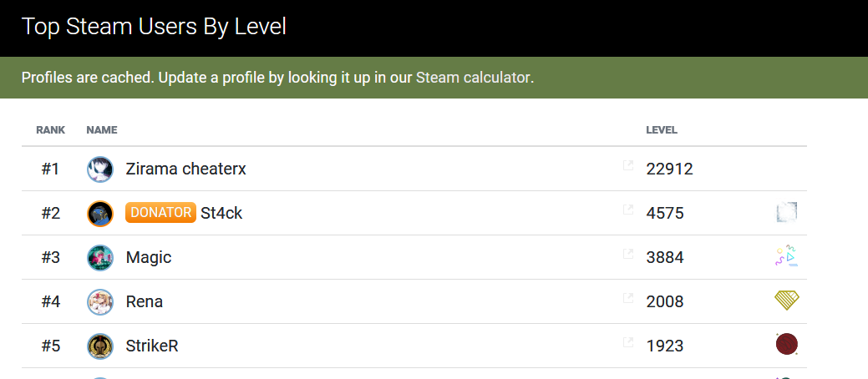Open Zirama cheaterx external profile link icon
The height and width of the screenshot is (379, 868).
pyautogui.click(x=628, y=166)
